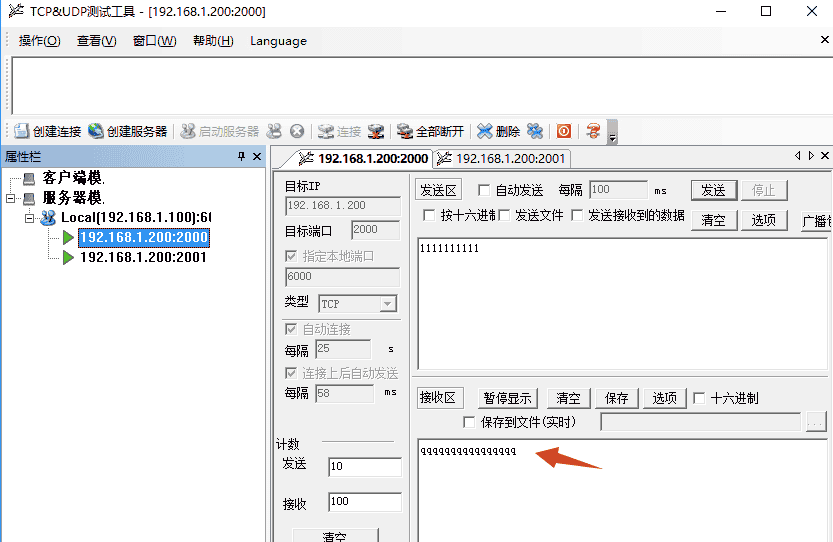Click the 全部断开 (disconnect all) toolbar icon
This screenshot has width=833, height=542.
pos(405,131)
